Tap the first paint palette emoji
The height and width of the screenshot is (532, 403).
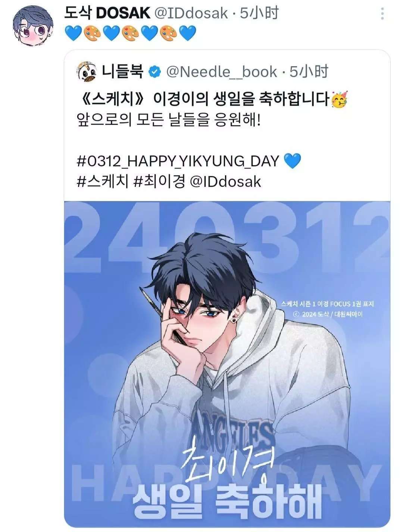[92, 34]
